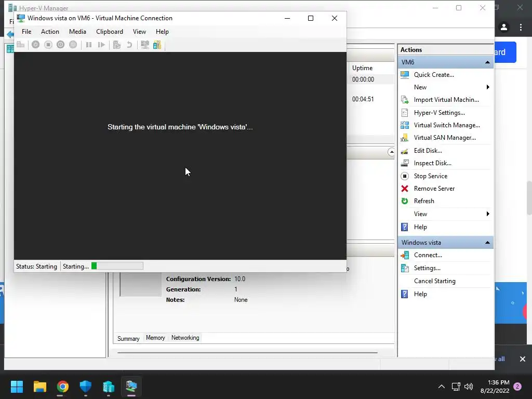532x399 pixels.
Task: Click the Shut Down toolbar icon
Action: 60,45
